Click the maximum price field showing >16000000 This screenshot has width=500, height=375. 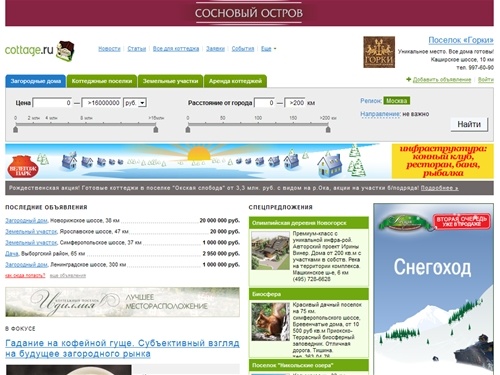pyautogui.click(x=102, y=103)
